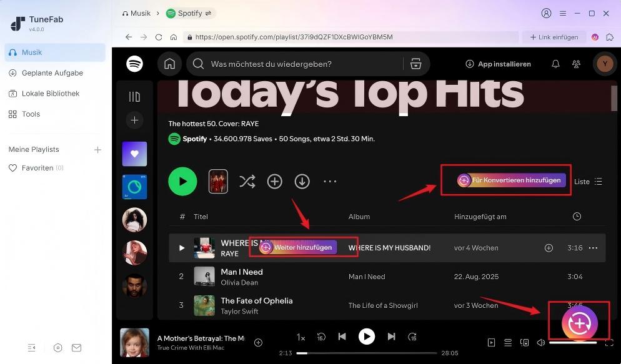Image resolution: width=621 pixels, height=364 pixels.
Task: Mute the volume speaker icon
Action: click(540, 342)
